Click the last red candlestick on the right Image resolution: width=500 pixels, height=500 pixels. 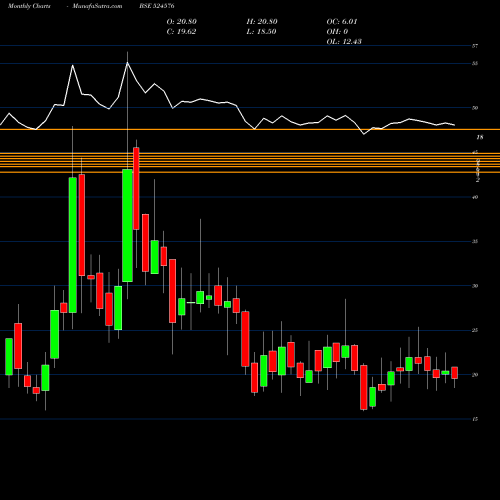pos(454,373)
